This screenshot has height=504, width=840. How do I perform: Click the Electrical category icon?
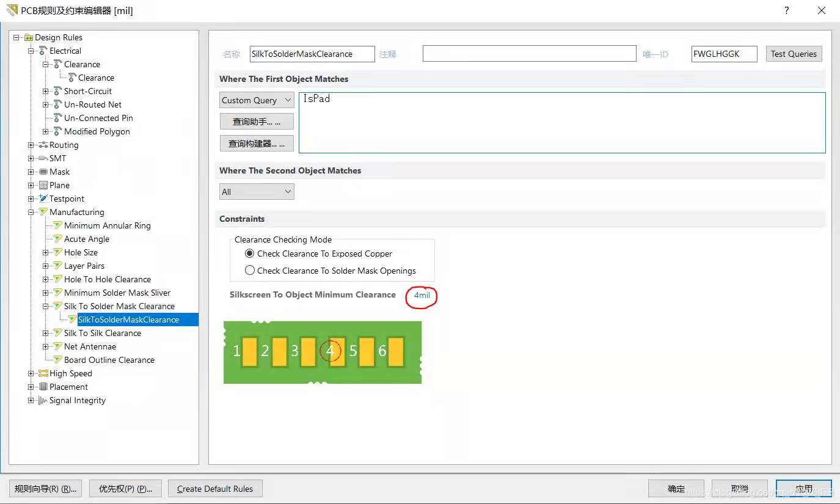(x=43, y=51)
